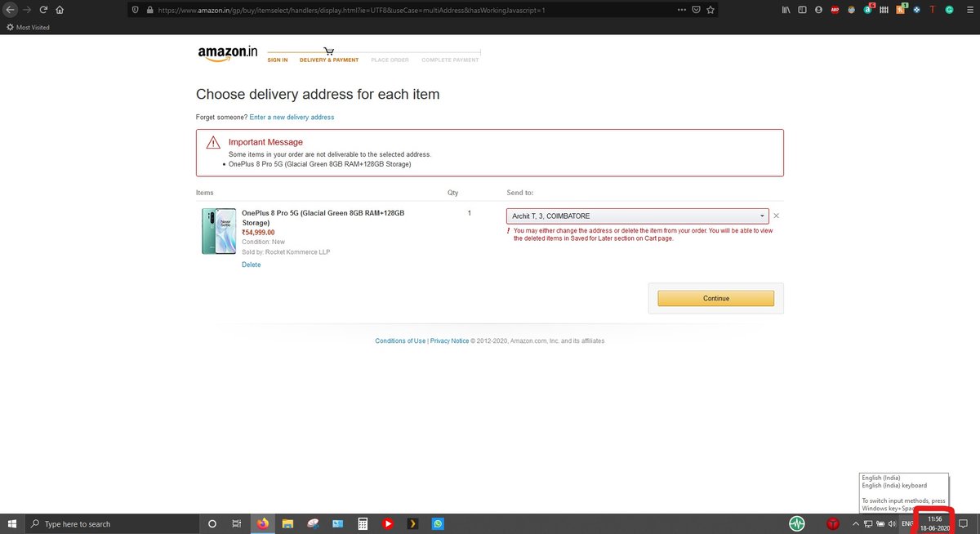Open WhatsApp from the taskbar
980x534 pixels.
point(438,523)
